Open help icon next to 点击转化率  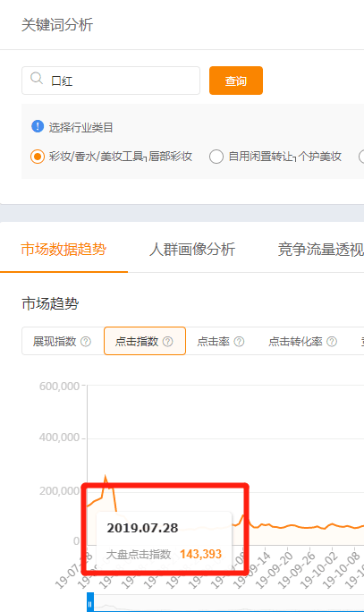pos(332,342)
